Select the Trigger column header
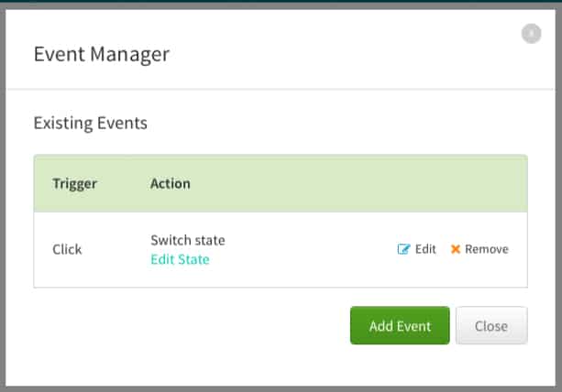 [74, 183]
